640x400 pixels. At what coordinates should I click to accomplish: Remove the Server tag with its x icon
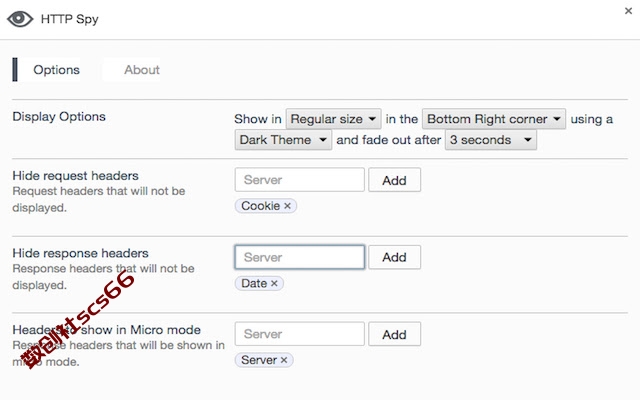pyautogui.click(x=284, y=360)
